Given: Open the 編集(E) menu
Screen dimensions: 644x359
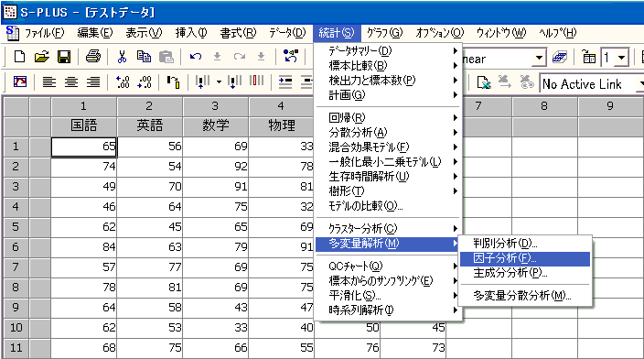Looking at the screenshot, I should (x=94, y=32).
